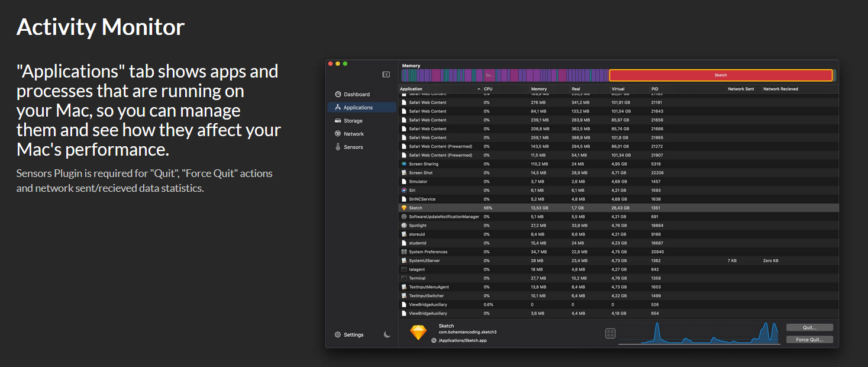Open the Network section in the sidebar
This screenshot has width=868, height=367.
pyautogui.click(x=362, y=134)
